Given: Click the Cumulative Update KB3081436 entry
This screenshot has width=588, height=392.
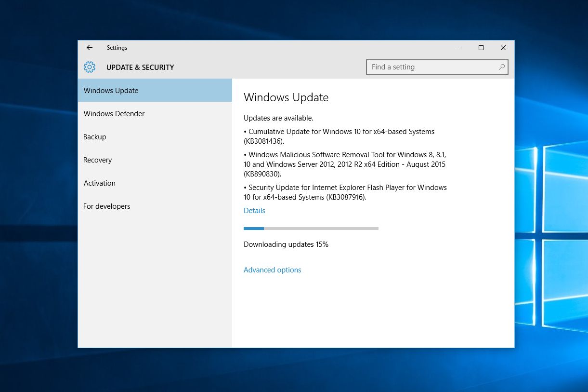Looking at the screenshot, I should pyautogui.click(x=340, y=136).
